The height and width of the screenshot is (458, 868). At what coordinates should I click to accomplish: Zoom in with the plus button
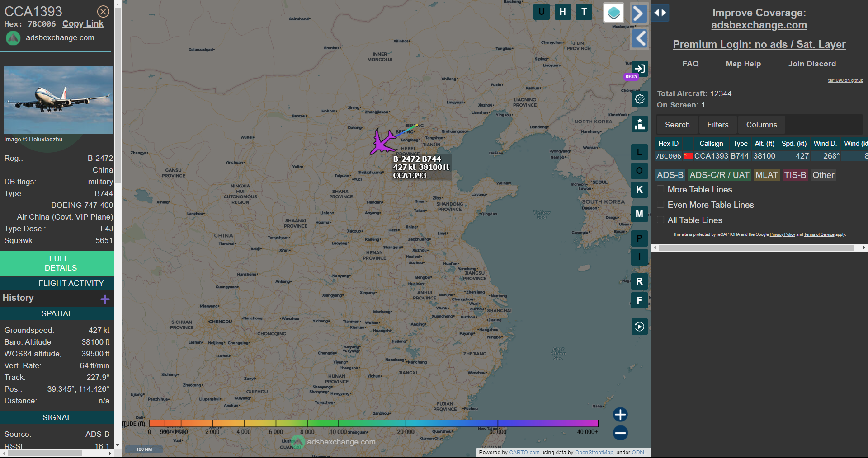tap(620, 414)
